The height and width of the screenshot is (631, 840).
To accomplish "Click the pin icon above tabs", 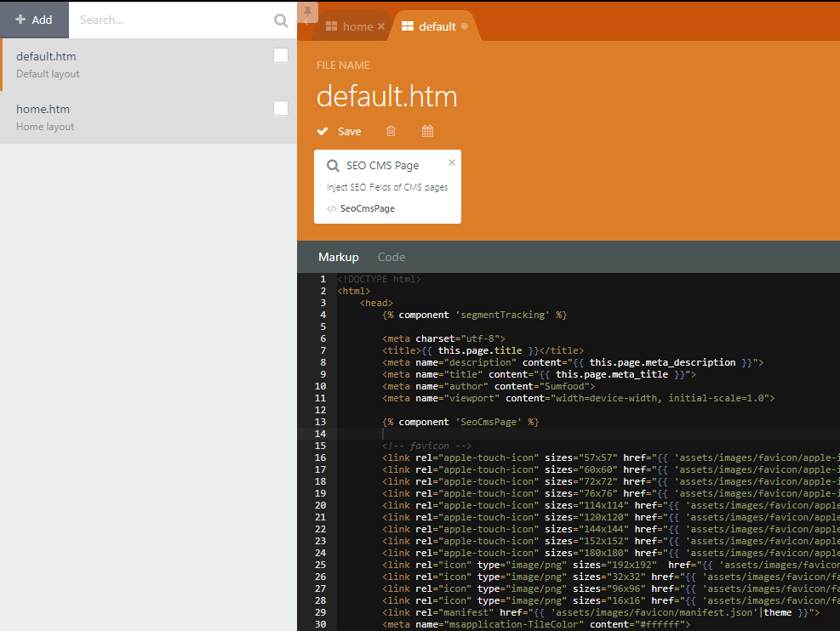I will pos(307,11).
